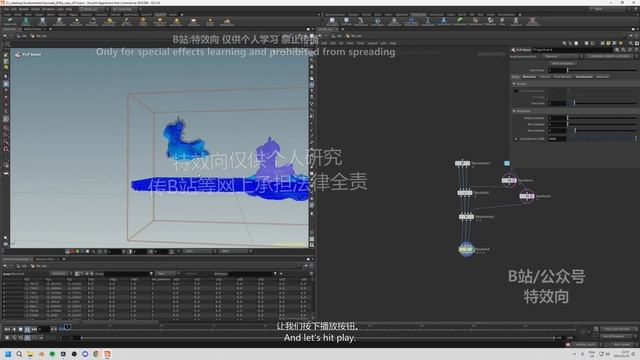Click the Group filter field in spreadsheet

click(127, 273)
